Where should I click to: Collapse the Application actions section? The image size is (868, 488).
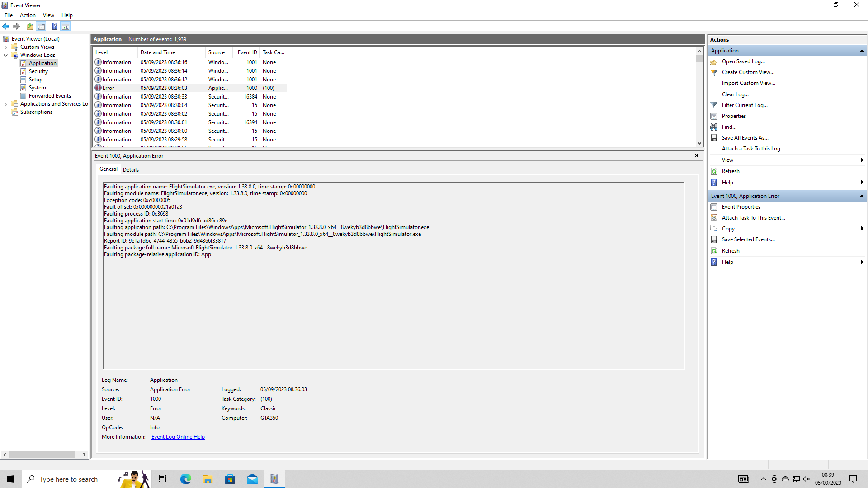(x=862, y=51)
